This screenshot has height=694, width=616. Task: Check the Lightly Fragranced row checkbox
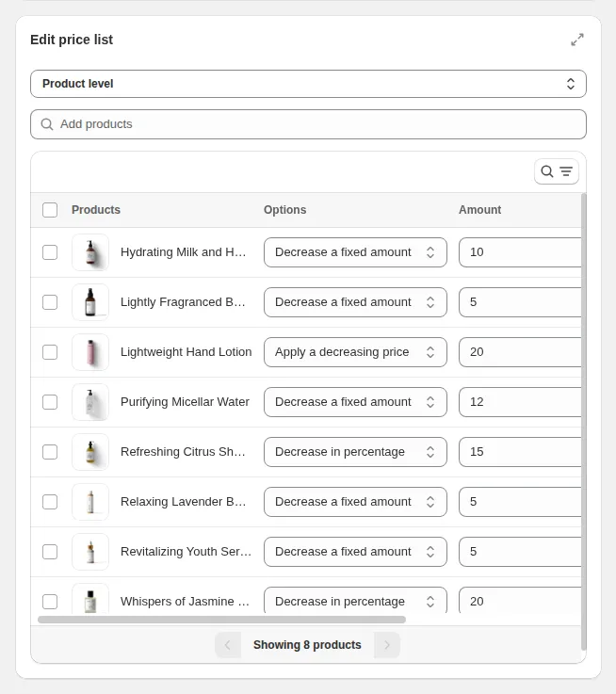point(50,302)
